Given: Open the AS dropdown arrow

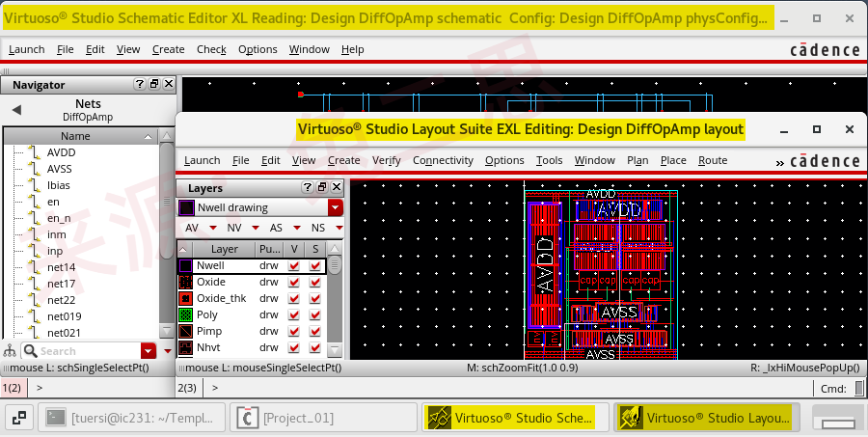Looking at the screenshot, I should [x=297, y=228].
